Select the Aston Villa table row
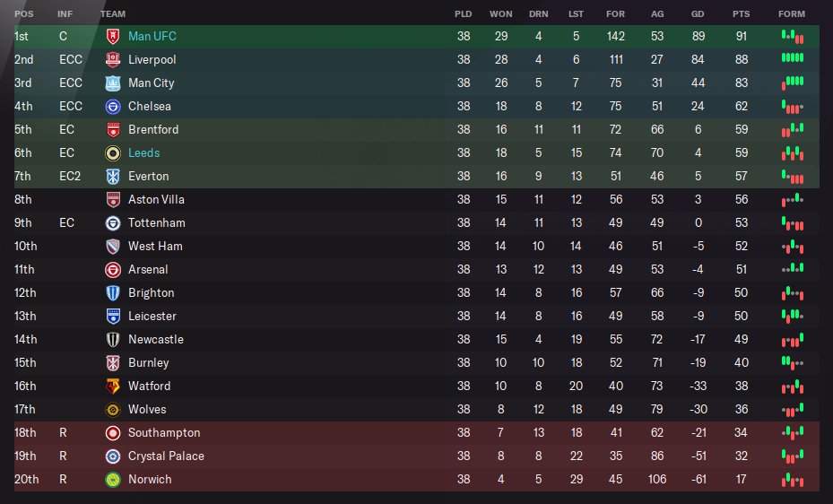Screen dimensions: 833x504 click(416, 199)
